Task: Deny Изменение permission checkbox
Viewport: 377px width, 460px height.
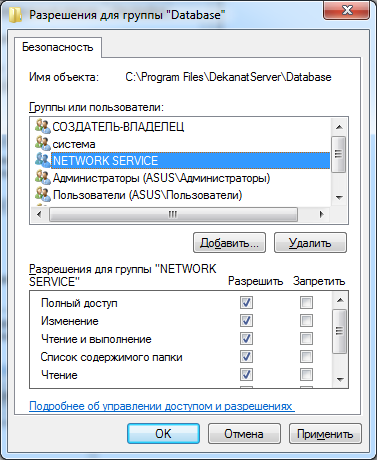Action: tap(306, 321)
